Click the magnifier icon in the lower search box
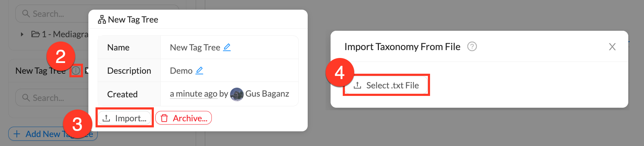The width and height of the screenshot is (644, 146). [x=26, y=98]
